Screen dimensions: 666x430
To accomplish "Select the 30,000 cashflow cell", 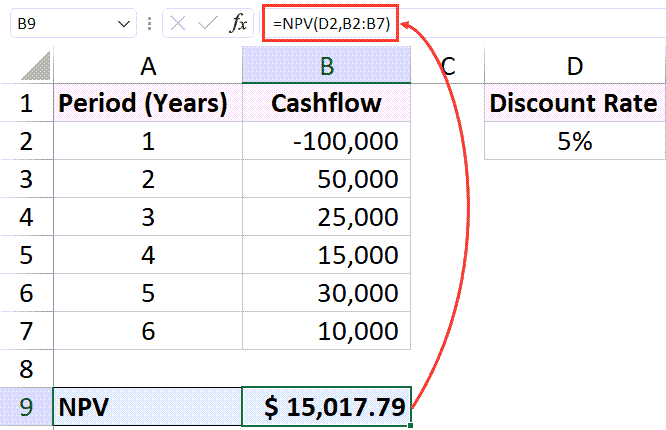I will pos(326,293).
